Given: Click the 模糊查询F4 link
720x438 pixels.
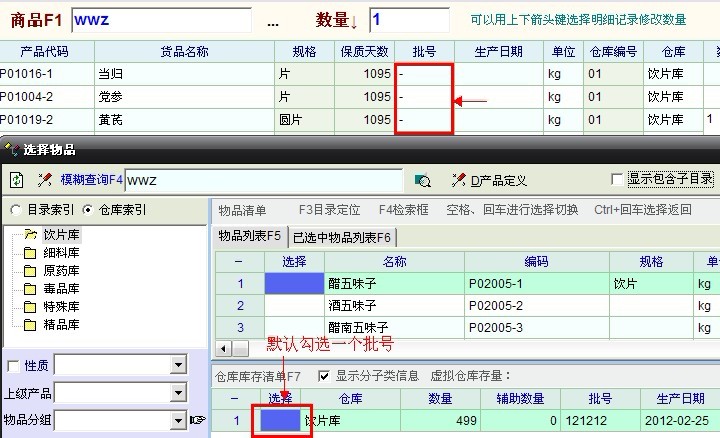Looking at the screenshot, I should [91, 180].
